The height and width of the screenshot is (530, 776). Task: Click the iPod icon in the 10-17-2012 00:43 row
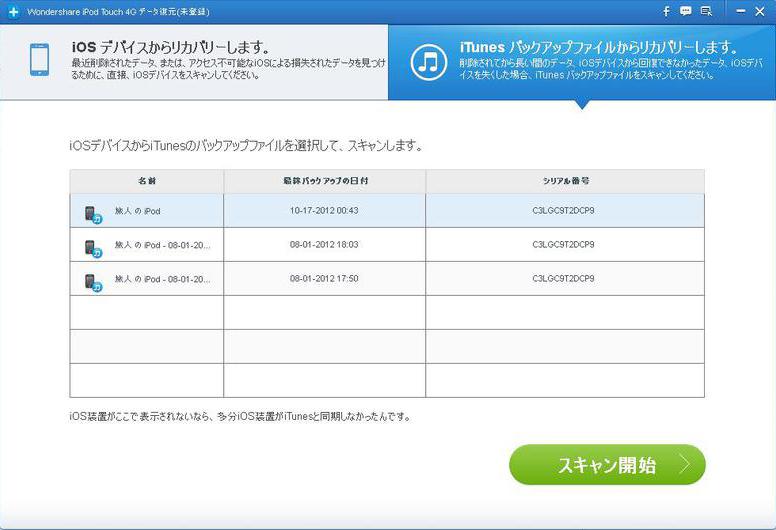(x=93, y=214)
